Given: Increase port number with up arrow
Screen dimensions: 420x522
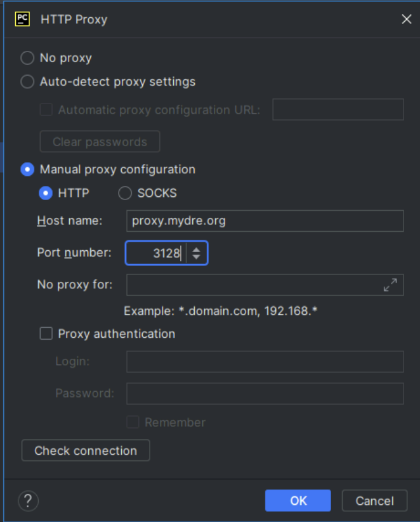Looking at the screenshot, I should point(196,250).
